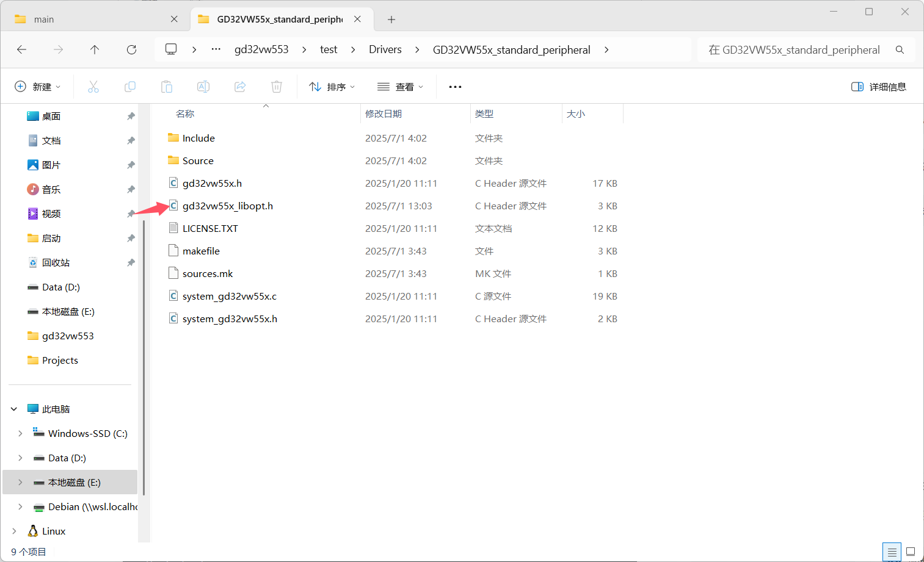Click the share icon in toolbar
The height and width of the screenshot is (562, 924).
239,86
